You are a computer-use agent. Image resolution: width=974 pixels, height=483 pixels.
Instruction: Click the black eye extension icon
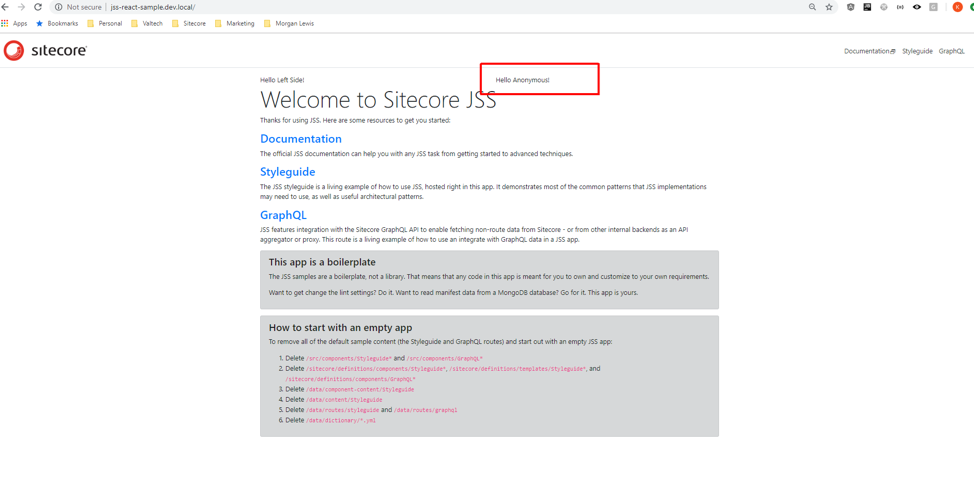[x=917, y=7]
